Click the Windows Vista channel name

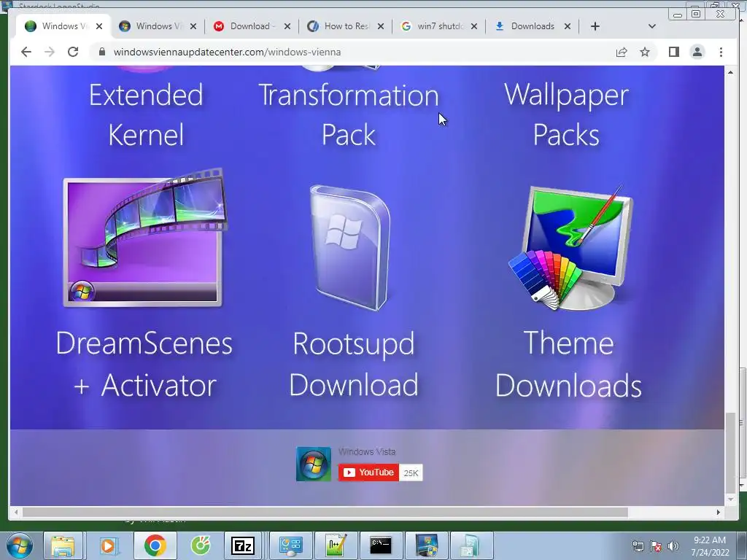tap(367, 451)
